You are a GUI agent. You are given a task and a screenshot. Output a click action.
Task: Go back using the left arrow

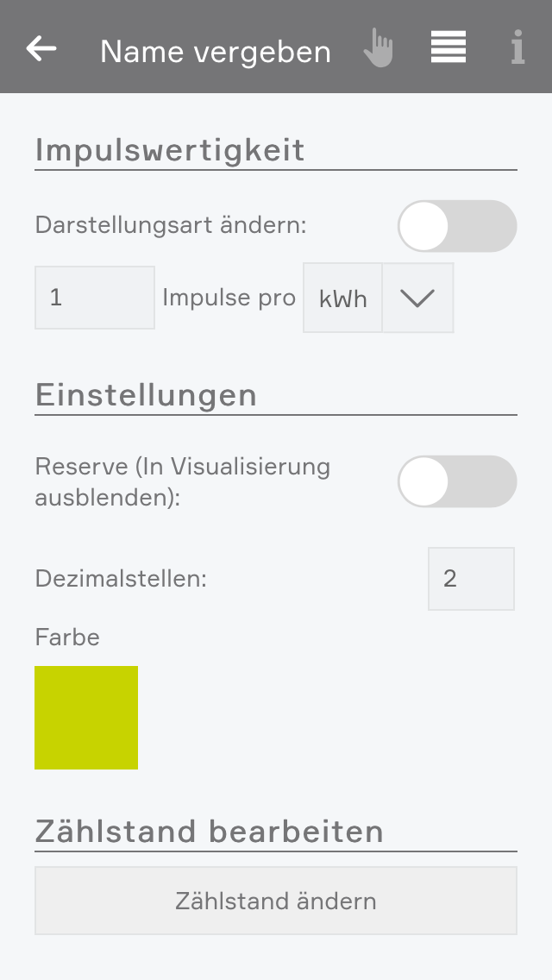(x=41, y=49)
